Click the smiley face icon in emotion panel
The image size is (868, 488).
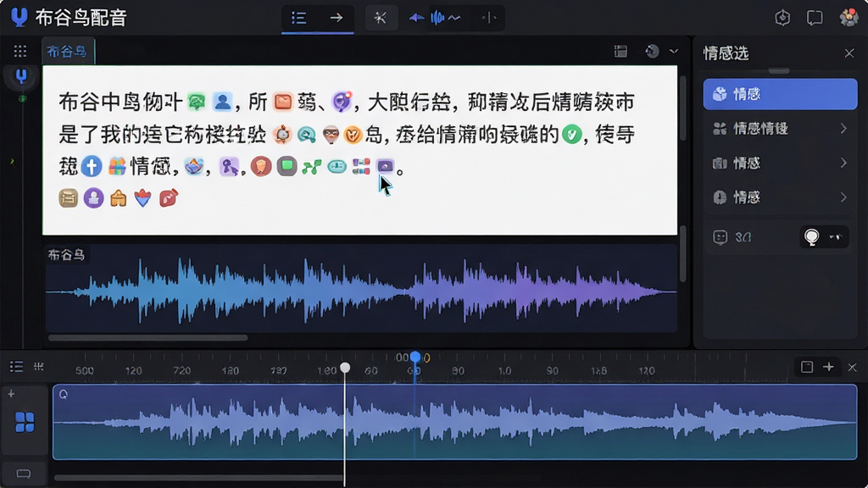point(720,237)
